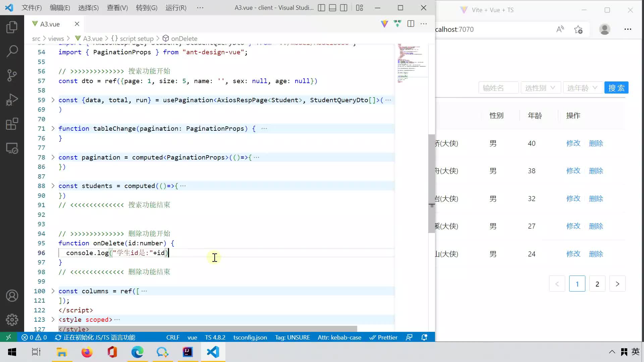Click the editor horizontal scrollbar
The width and height of the screenshot is (644, 362).
click(x=208, y=329)
